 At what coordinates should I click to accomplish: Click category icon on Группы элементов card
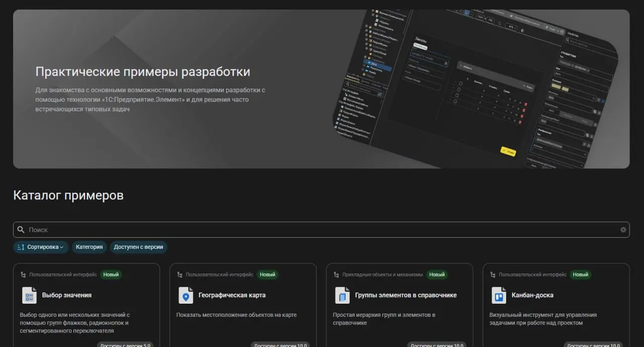[x=336, y=274]
